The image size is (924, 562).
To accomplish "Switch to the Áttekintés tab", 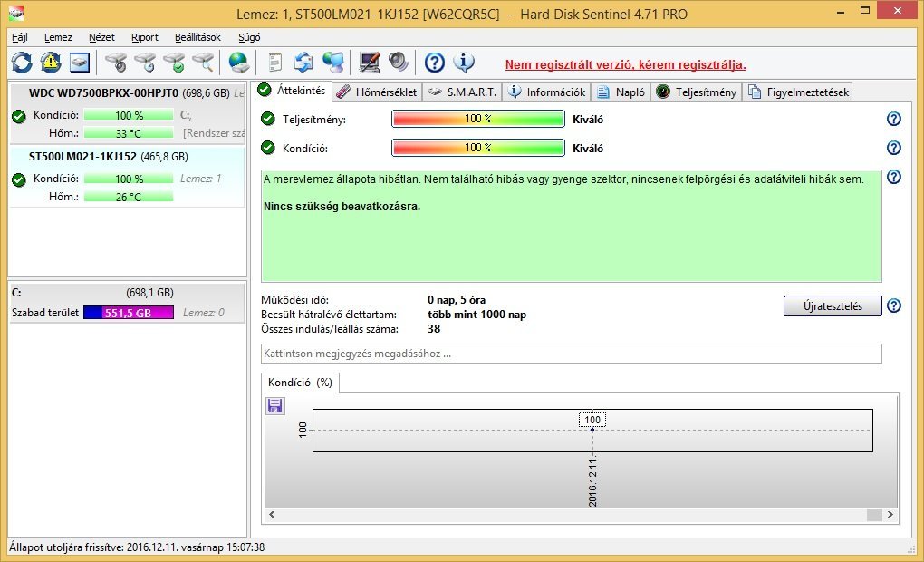I will 293,91.
